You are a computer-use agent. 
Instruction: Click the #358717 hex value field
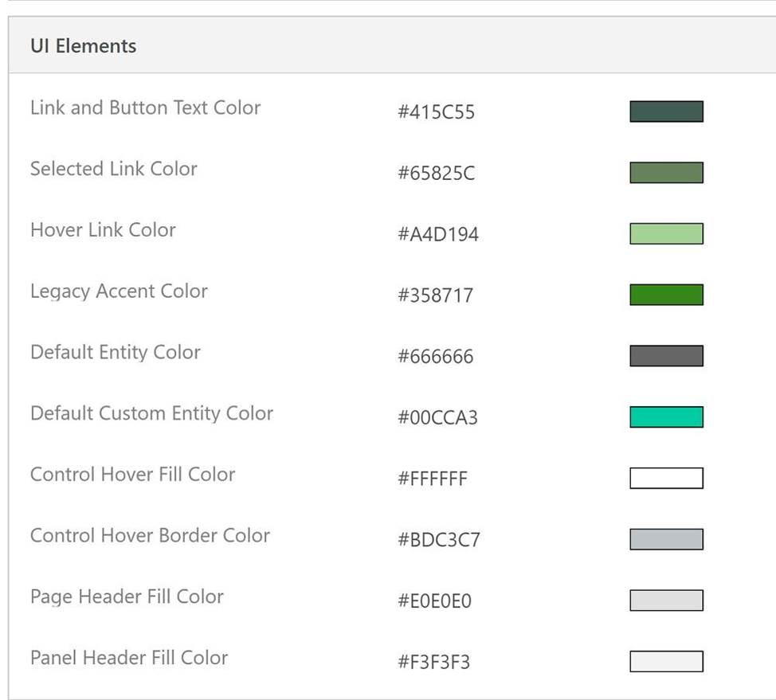435,295
